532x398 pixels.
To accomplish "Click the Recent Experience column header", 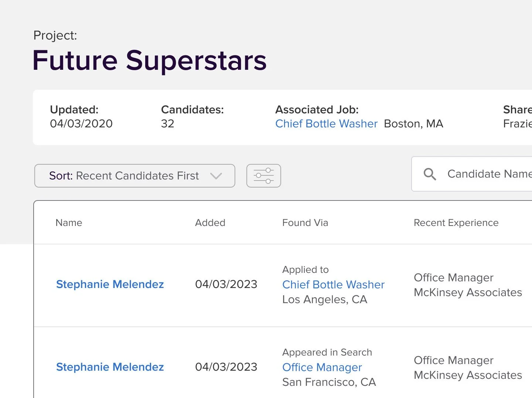I will click(x=456, y=223).
